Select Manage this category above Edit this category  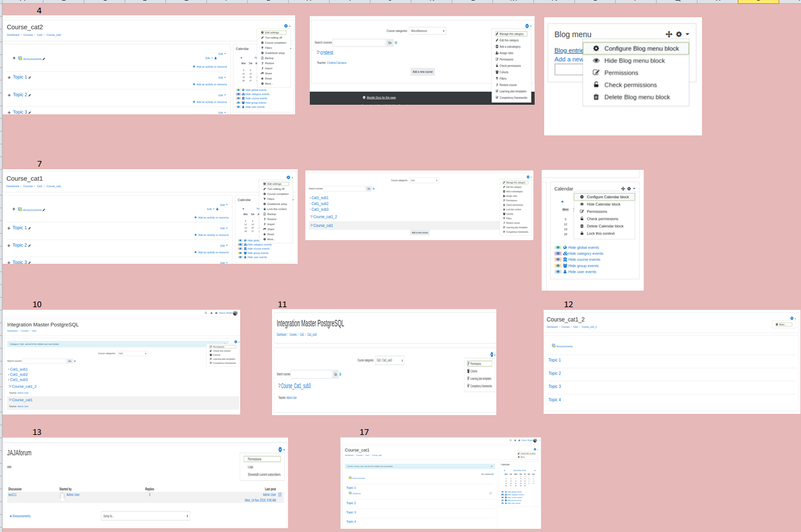(512, 33)
